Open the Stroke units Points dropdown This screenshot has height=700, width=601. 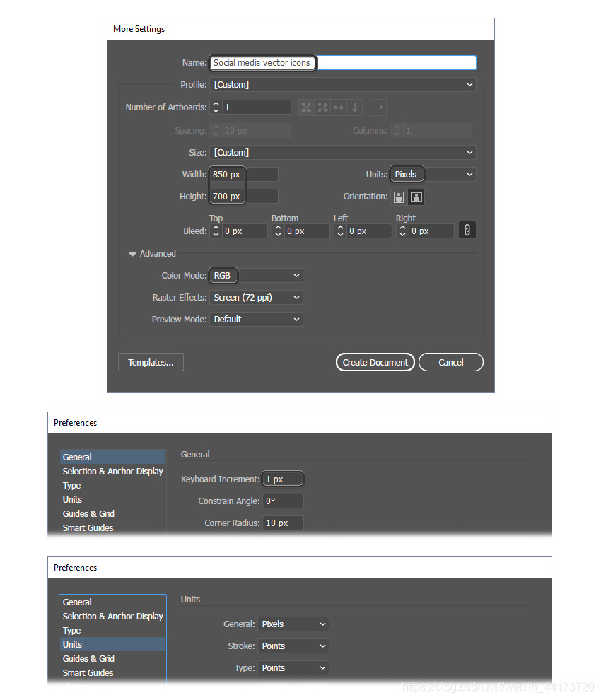click(x=293, y=646)
